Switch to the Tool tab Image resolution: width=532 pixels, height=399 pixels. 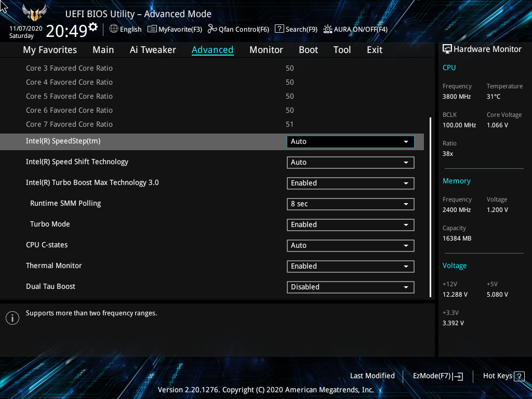click(342, 50)
